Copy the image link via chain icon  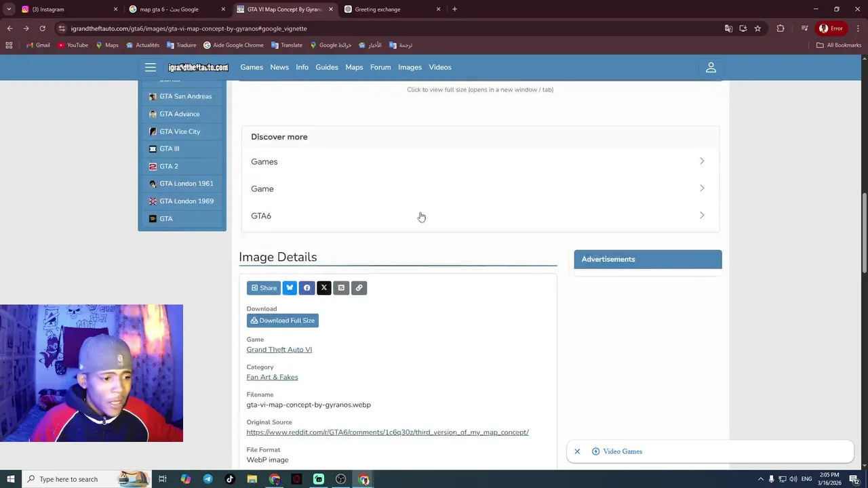pyautogui.click(x=359, y=288)
